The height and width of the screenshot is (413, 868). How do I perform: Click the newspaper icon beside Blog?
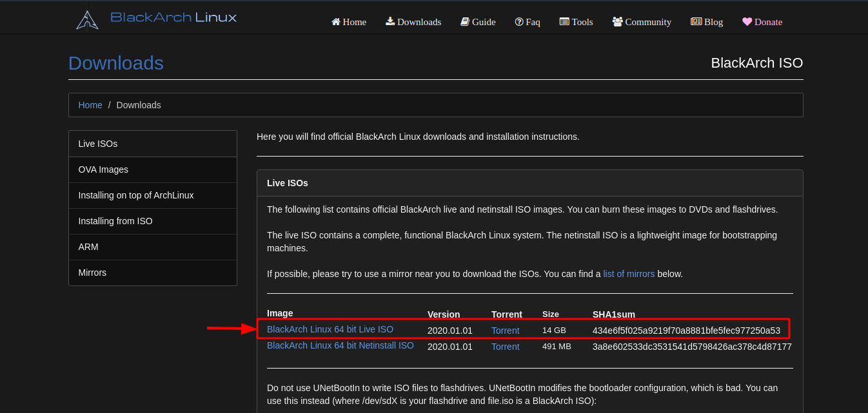[696, 22]
